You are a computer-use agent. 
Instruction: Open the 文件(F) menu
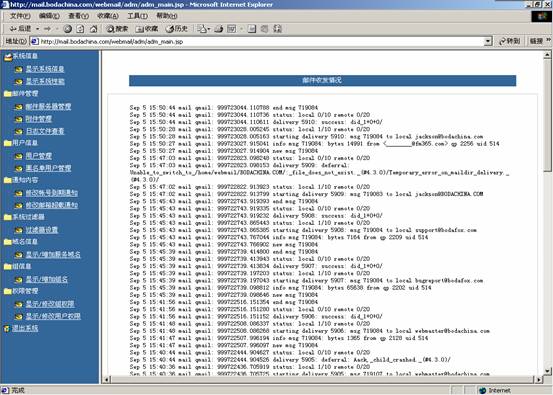[x=20, y=16]
